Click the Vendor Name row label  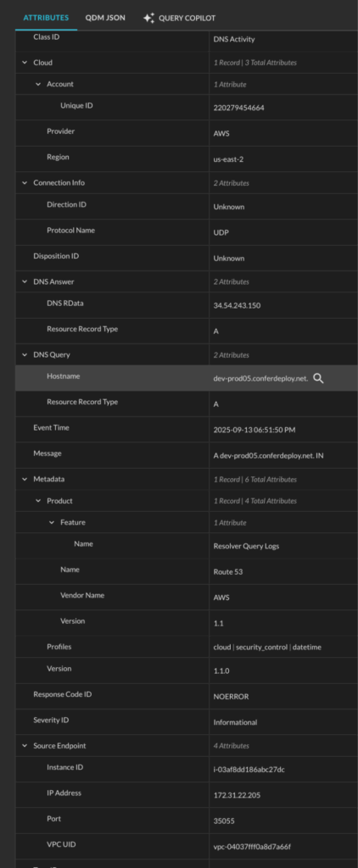pyautogui.click(x=82, y=596)
